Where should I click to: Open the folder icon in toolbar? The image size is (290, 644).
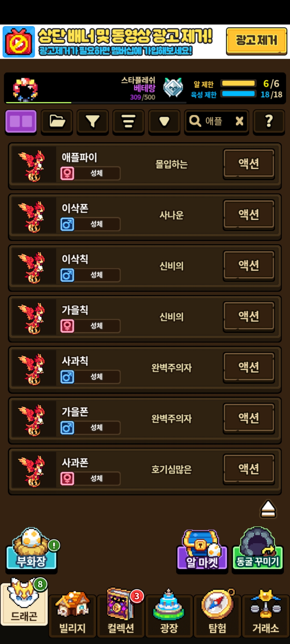(57, 122)
